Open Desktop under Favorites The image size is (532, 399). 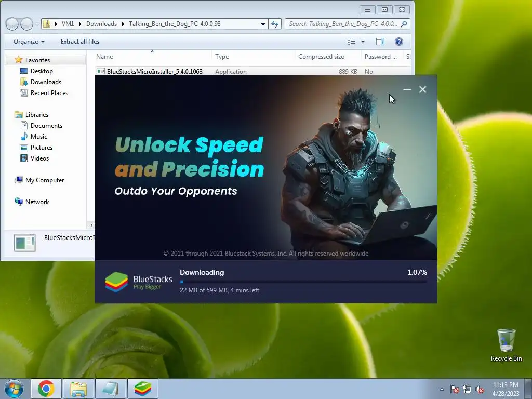[42, 71]
